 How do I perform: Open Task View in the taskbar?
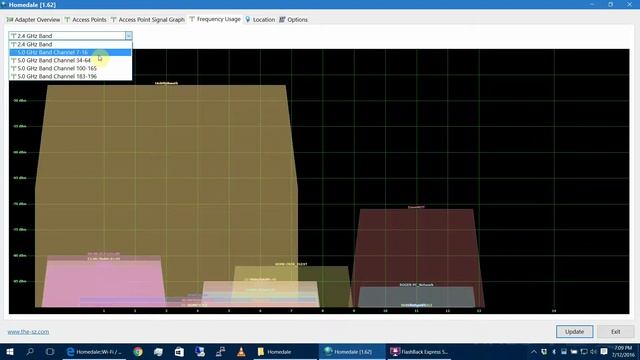50,351
